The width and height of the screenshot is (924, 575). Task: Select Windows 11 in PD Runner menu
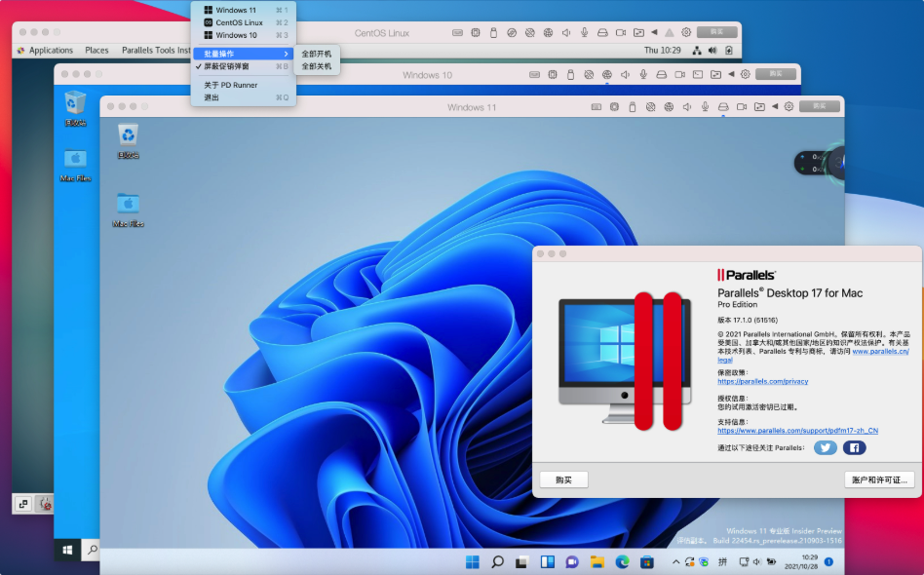pos(244,10)
